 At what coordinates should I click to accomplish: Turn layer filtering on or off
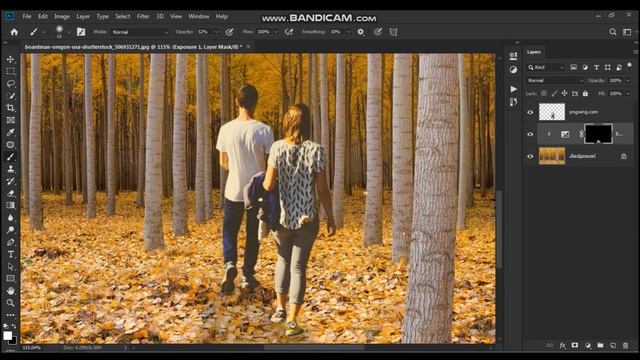[x=629, y=65]
